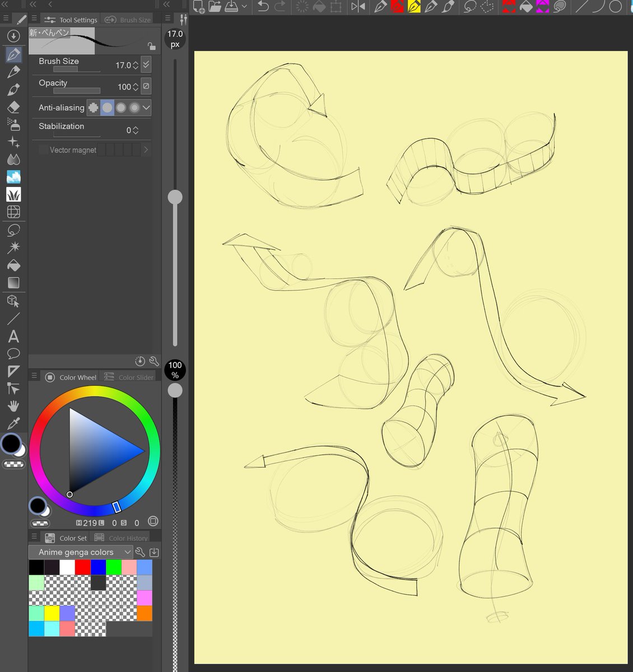
Task: Open the Color Wheel panel menu
Action: pos(34,376)
